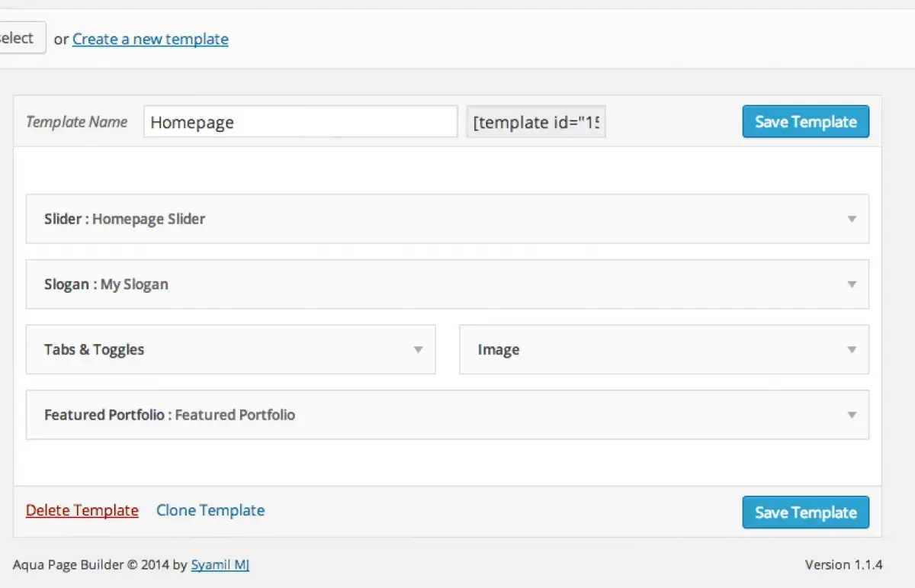Select the Slogan : My Slogan block title
The height and width of the screenshot is (588, 915).
pyautogui.click(x=106, y=284)
